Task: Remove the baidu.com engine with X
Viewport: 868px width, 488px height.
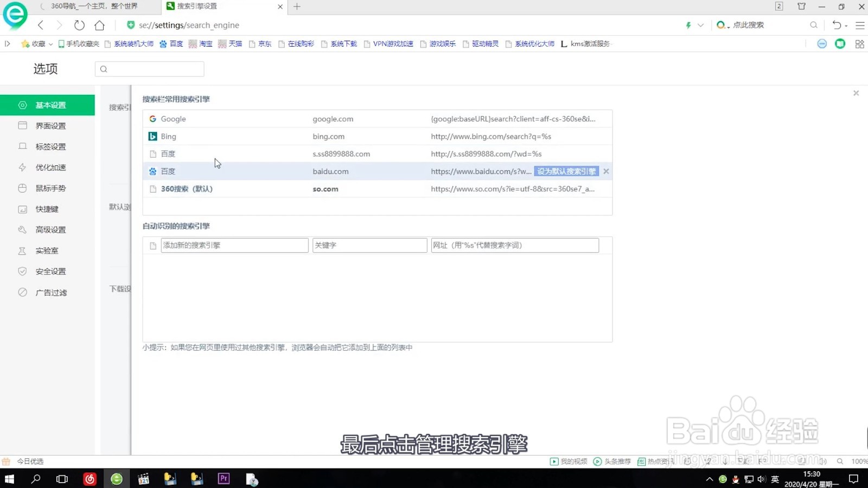Action: 606,171
